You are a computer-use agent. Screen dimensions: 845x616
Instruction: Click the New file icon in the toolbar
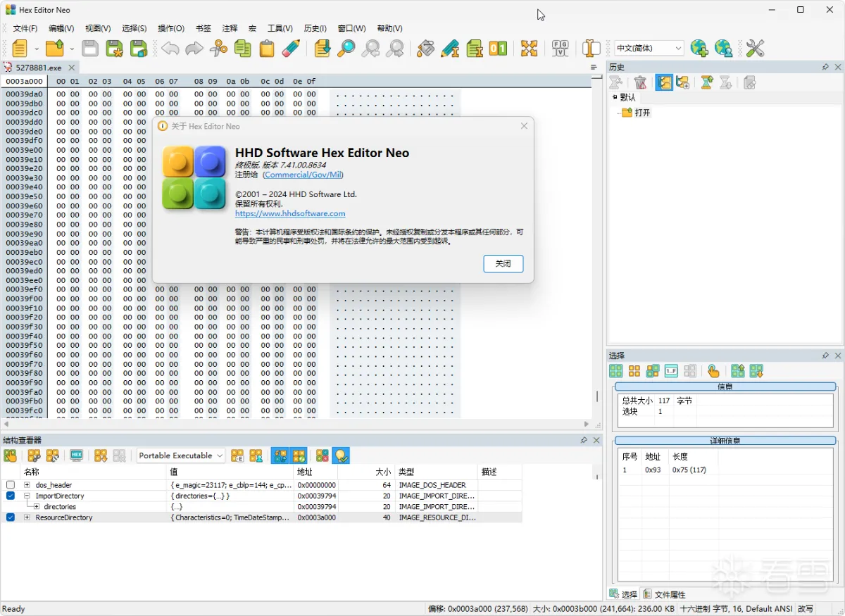20,49
